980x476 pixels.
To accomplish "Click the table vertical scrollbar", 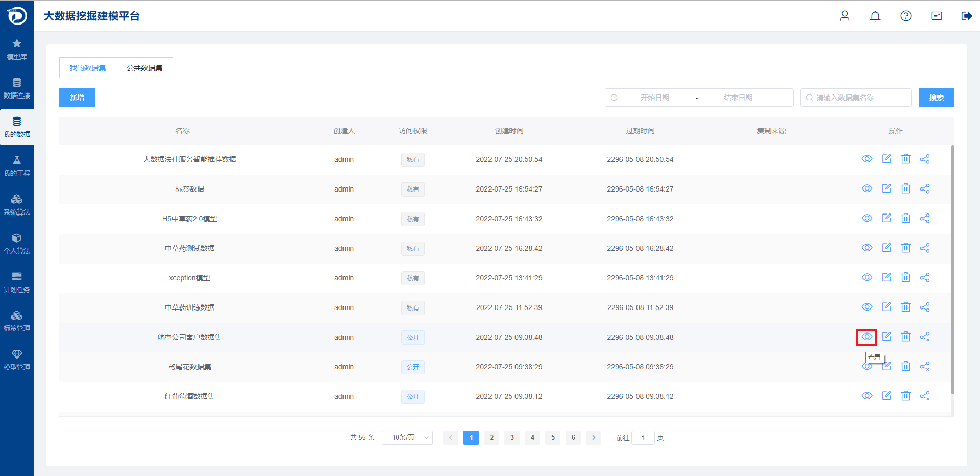I will [x=953, y=270].
